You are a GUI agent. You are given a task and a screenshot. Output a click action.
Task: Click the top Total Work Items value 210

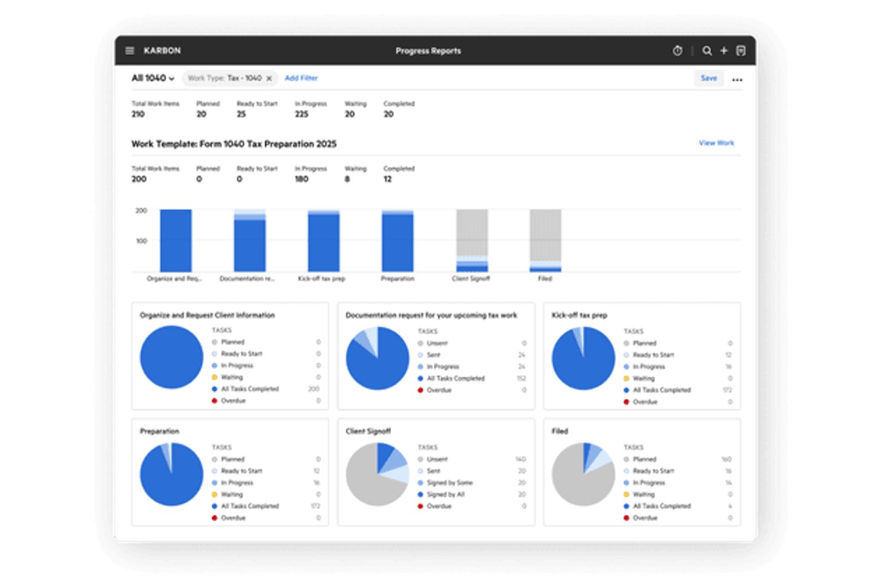tap(138, 114)
